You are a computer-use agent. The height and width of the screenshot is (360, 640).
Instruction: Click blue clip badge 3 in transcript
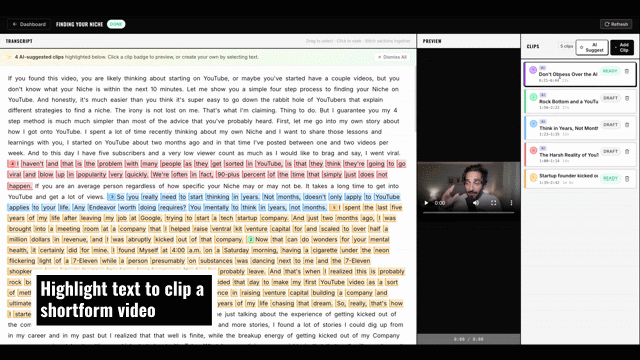112,197
